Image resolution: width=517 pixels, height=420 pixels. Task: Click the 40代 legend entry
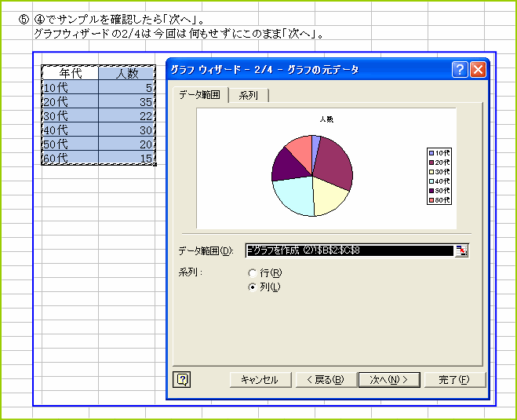click(x=439, y=181)
